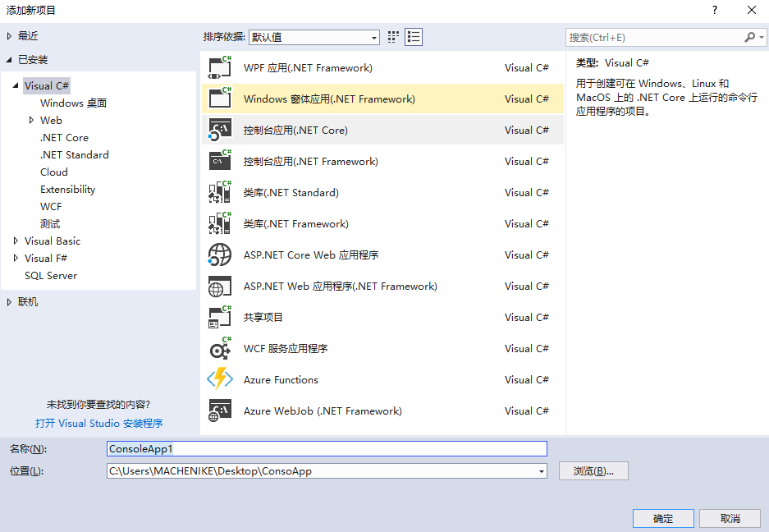Click the ASP.NET Web 应用程序(.NET Framework) icon
Viewport: 769px width, 532px height.
(x=220, y=287)
